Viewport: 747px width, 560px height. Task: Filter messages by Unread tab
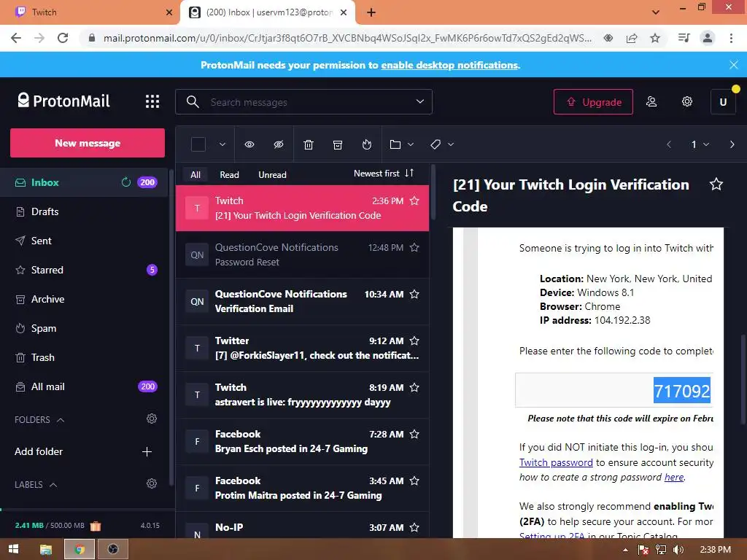point(272,175)
